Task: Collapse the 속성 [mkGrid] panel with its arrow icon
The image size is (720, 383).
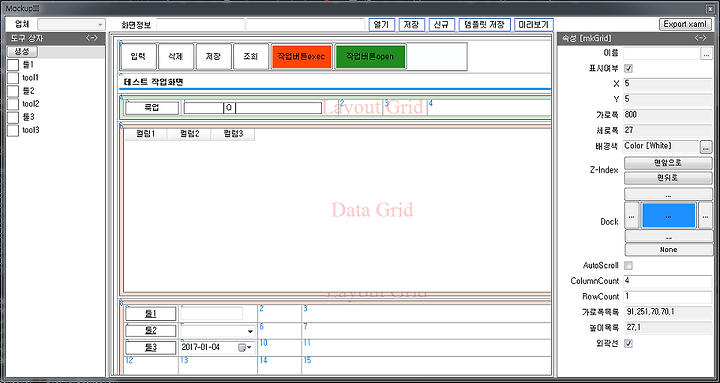Action: (x=700, y=38)
